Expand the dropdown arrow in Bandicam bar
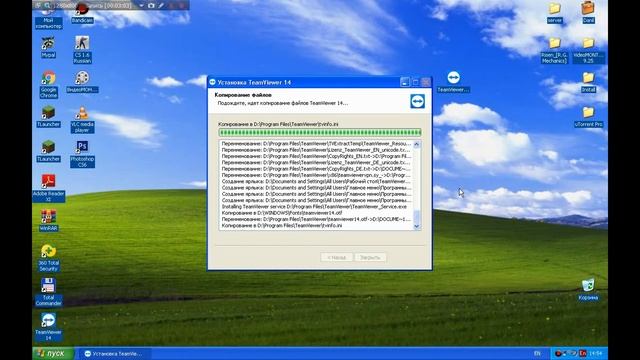Viewport: 640px width, 360px height. pyautogui.click(x=141, y=6)
